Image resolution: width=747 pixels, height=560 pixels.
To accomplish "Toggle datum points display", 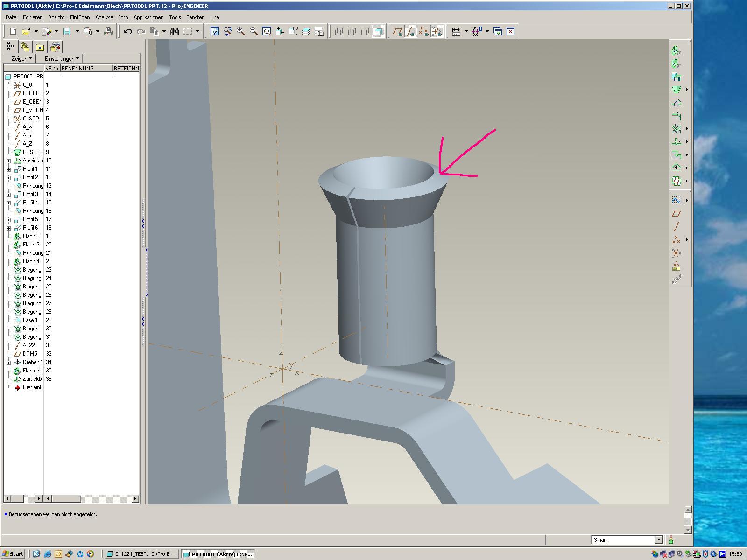I will coord(424,31).
